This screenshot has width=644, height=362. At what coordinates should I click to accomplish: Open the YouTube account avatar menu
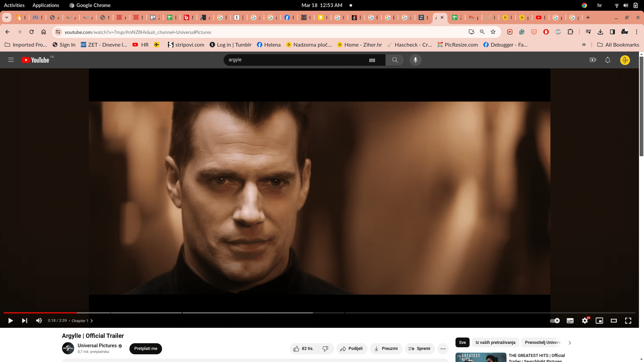point(625,60)
